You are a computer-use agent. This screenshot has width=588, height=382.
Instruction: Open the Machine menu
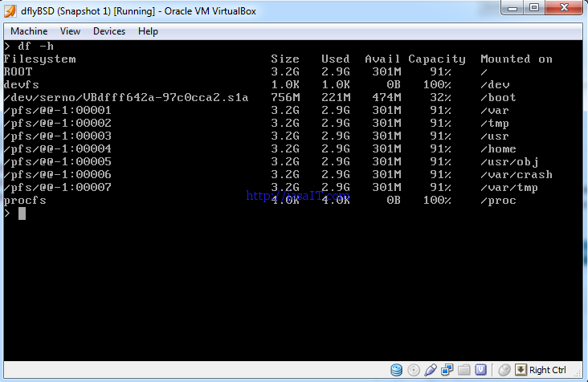point(29,31)
